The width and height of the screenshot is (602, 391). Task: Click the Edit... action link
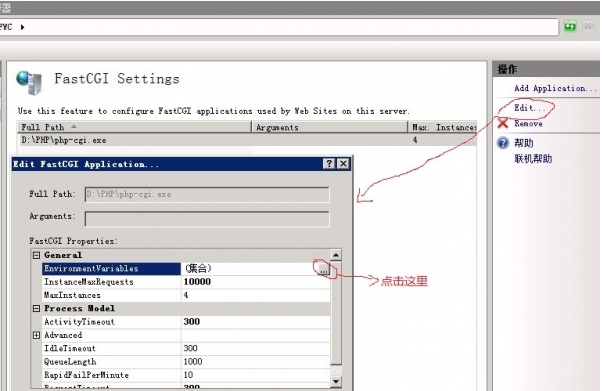pyautogui.click(x=529, y=108)
